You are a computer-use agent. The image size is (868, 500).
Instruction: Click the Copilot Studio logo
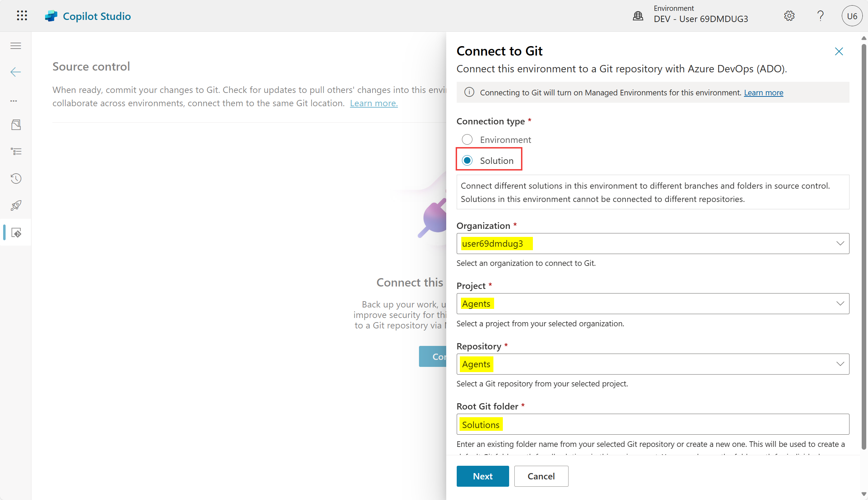[x=51, y=16]
